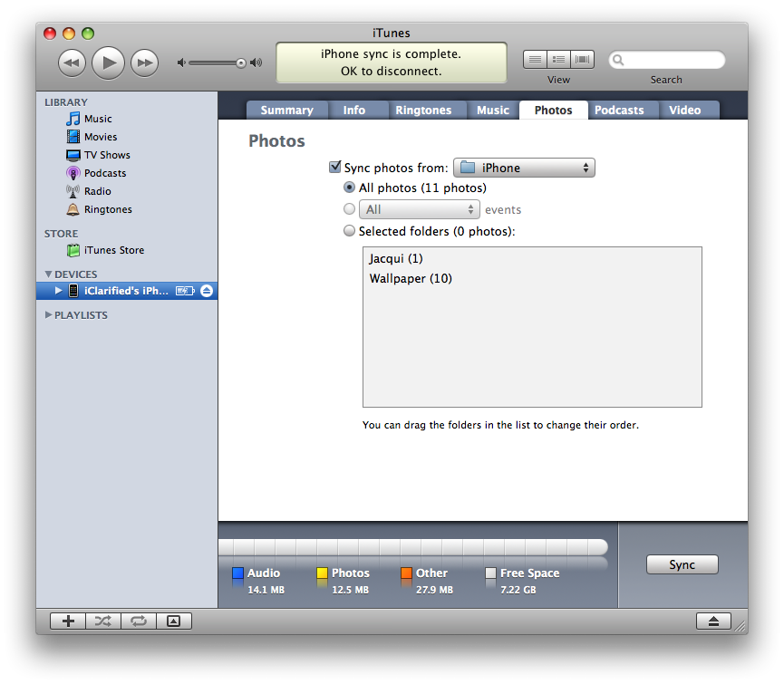Add a new playlist with plus button
The height and width of the screenshot is (684, 784).
click(x=68, y=621)
